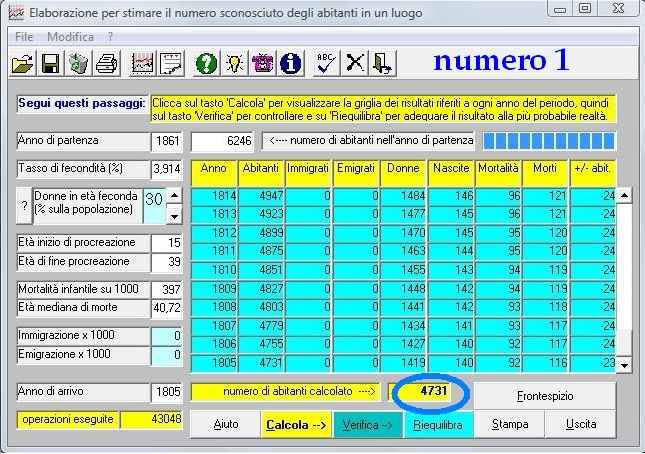
Task: Select the year cell 1811
Action: click(214, 251)
